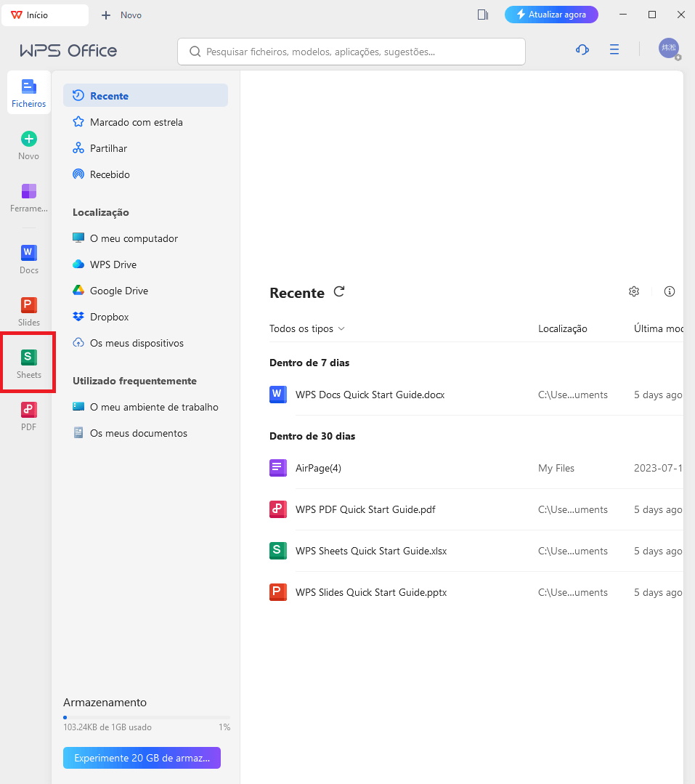This screenshot has height=784, width=695.
Task: Open list settings gear icon
Action: click(x=634, y=291)
